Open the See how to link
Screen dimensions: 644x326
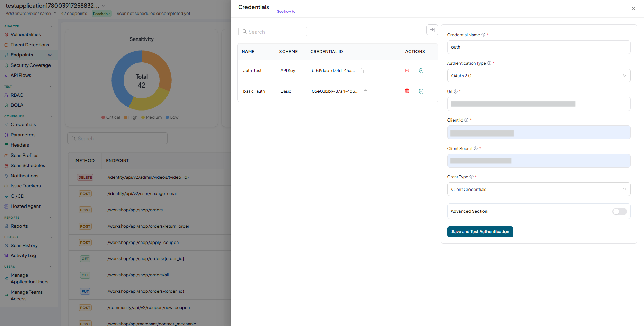tap(286, 12)
